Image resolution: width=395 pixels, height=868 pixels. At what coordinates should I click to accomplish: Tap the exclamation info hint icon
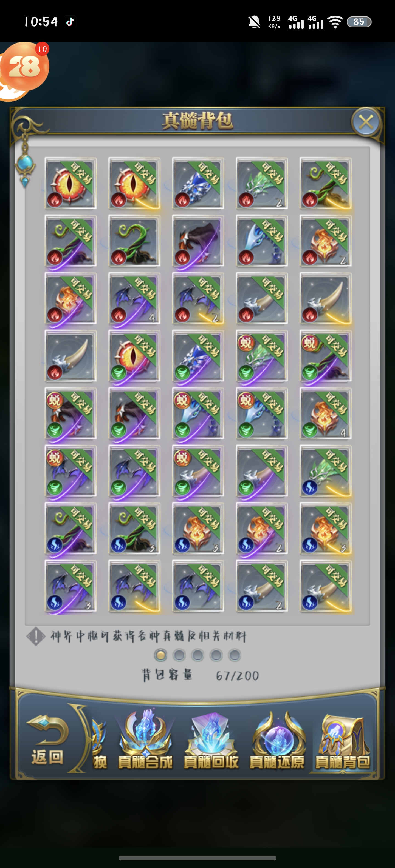point(35,636)
